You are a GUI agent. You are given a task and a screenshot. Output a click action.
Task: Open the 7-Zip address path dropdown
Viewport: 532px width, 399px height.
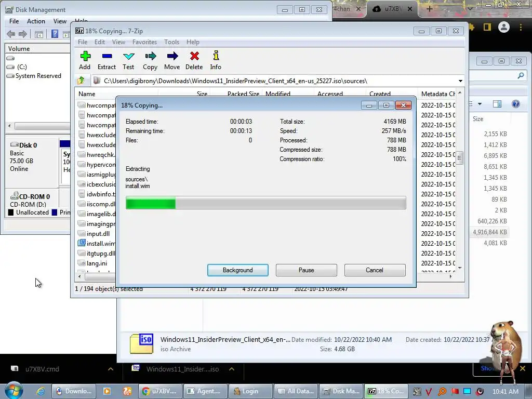click(460, 81)
